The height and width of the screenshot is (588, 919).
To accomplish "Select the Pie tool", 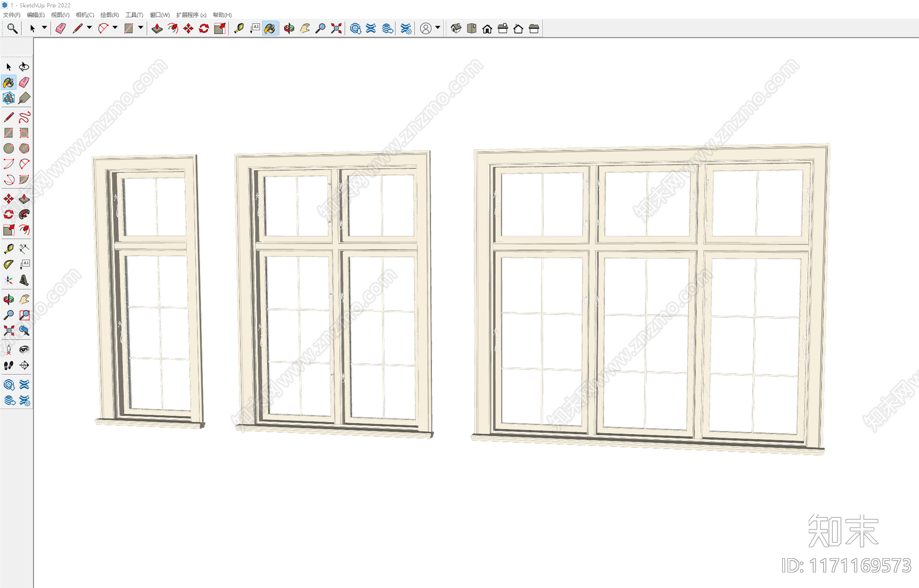I will pyautogui.click(x=24, y=179).
